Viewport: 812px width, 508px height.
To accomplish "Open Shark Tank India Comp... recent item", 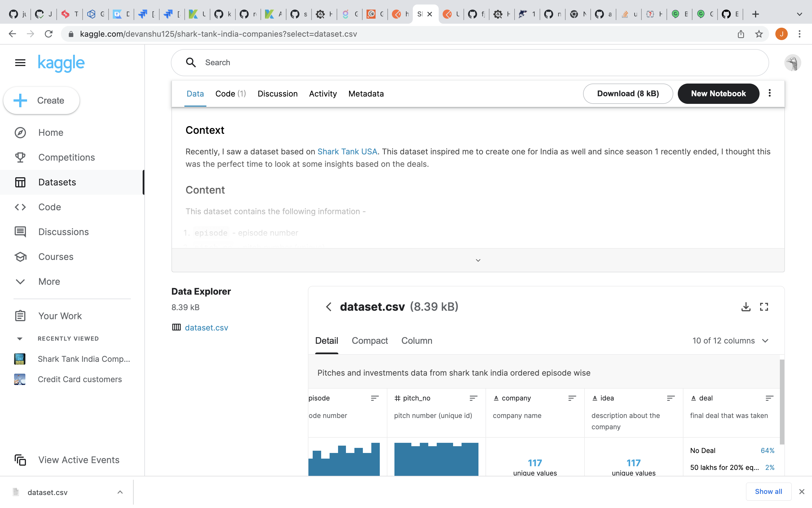I will (72, 359).
